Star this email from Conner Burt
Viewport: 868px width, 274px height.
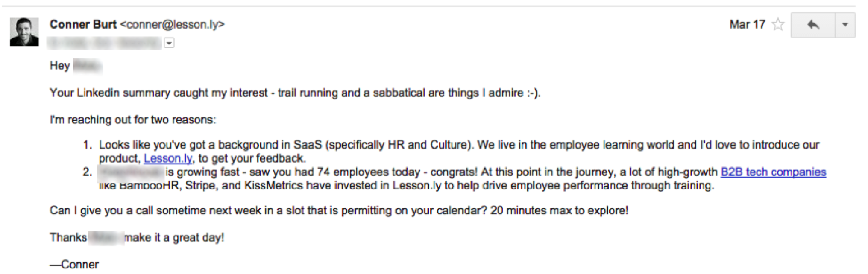click(x=778, y=25)
